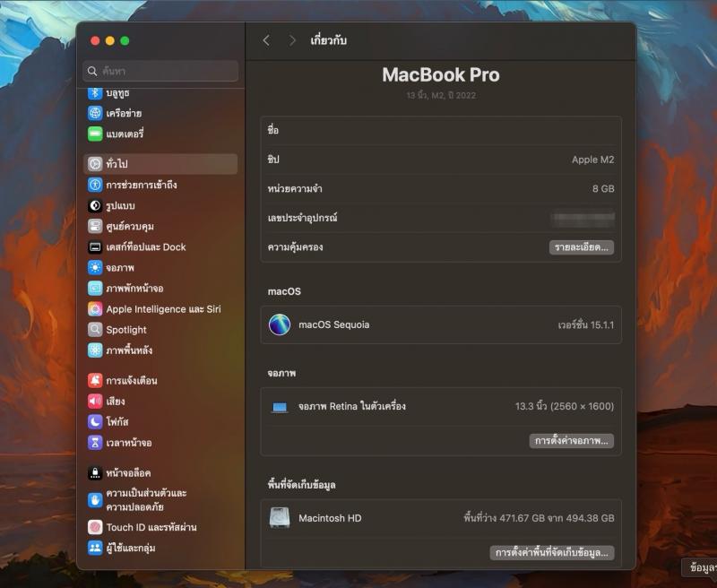717x588 pixels.
Task: Focus the sidebar search field (ค้นหา)
Action: point(161,72)
